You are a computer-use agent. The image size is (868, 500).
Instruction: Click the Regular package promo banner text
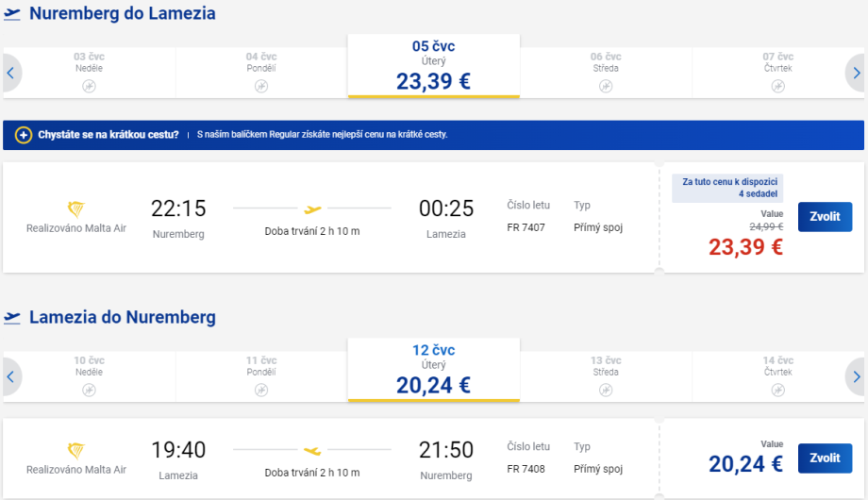click(x=321, y=135)
